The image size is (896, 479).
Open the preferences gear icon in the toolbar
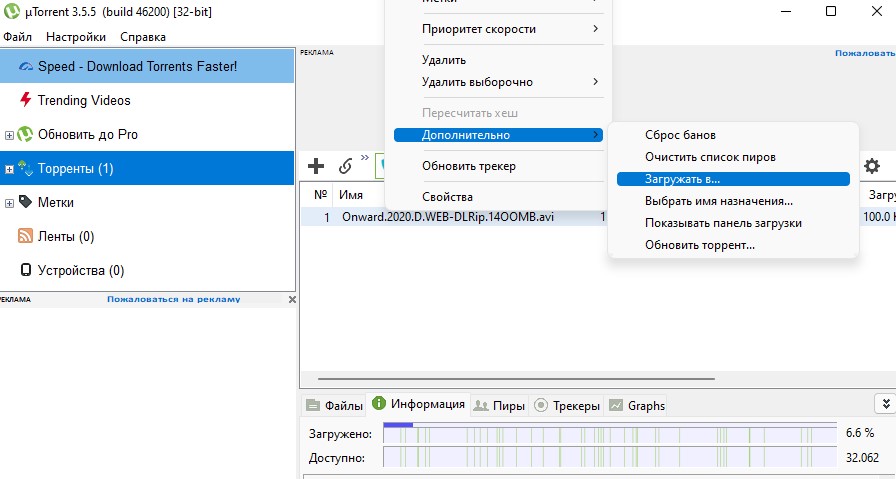pyautogui.click(x=871, y=166)
